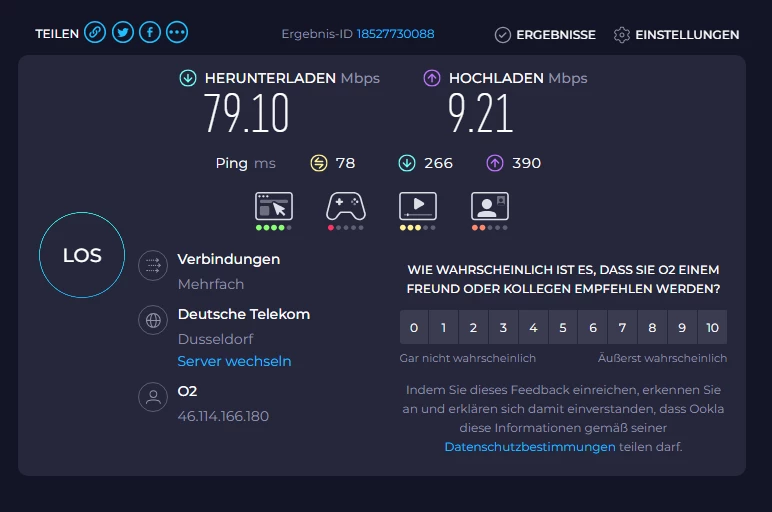772x512 pixels.
Task: Start test with LOS button
Action: pyautogui.click(x=82, y=255)
